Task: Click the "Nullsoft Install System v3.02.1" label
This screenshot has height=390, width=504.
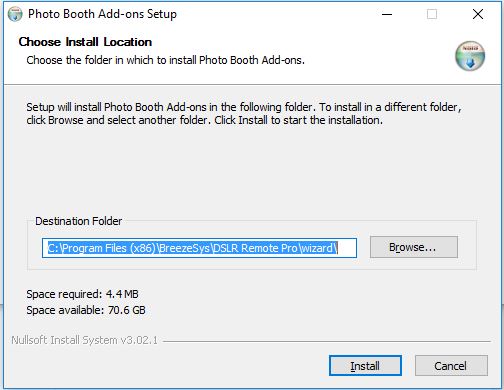Action: coord(84,340)
